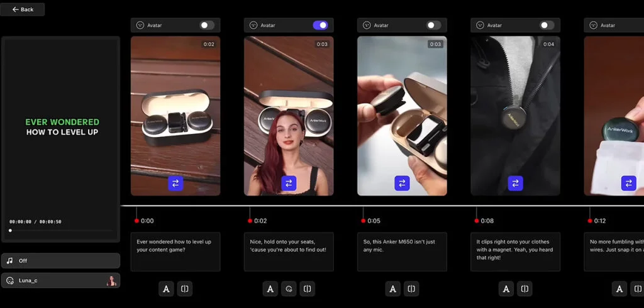This screenshot has height=308, width=644.
Task: Select the black jacket mic scene thumbnail
Action: click(516, 116)
